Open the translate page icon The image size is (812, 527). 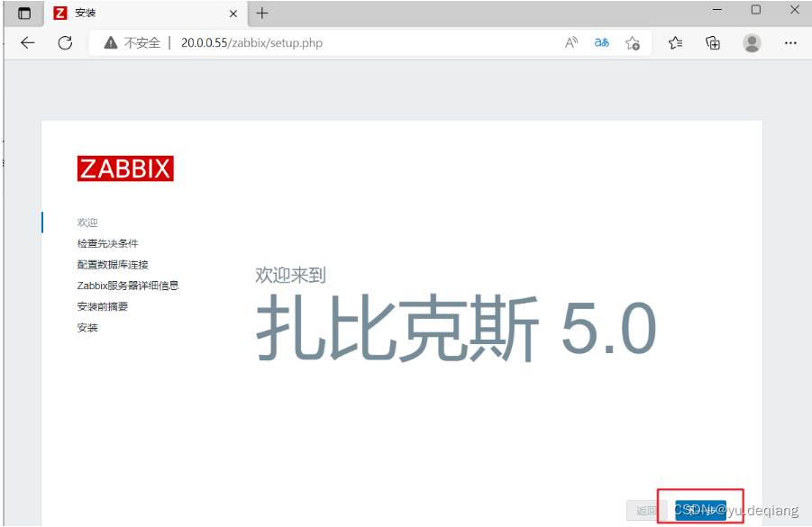(601, 43)
